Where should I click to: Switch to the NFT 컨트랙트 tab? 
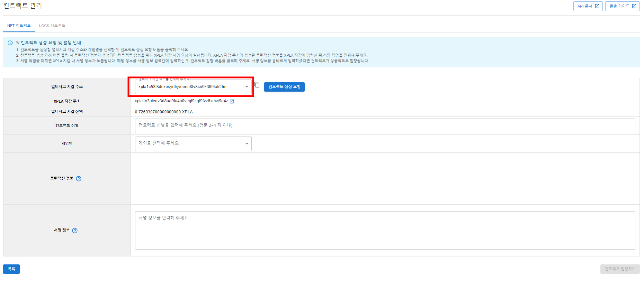[x=19, y=26]
